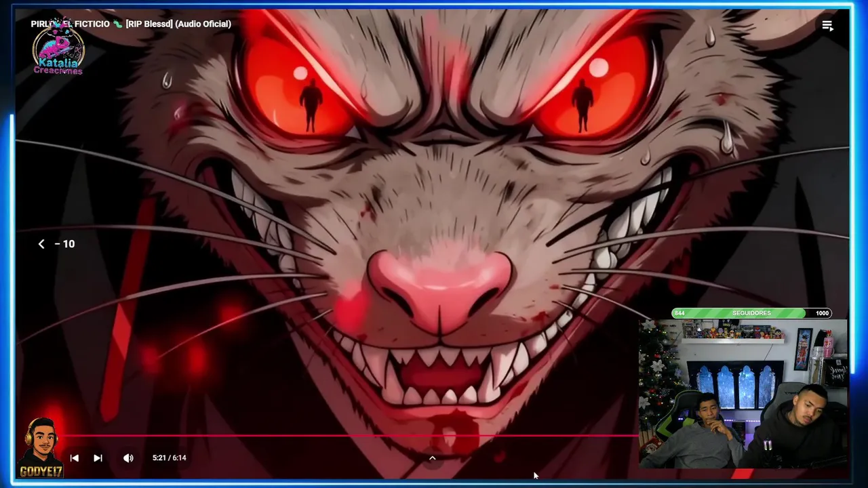Rewind 10 seconds with back arrow
The image size is (868, 488).
coord(41,244)
